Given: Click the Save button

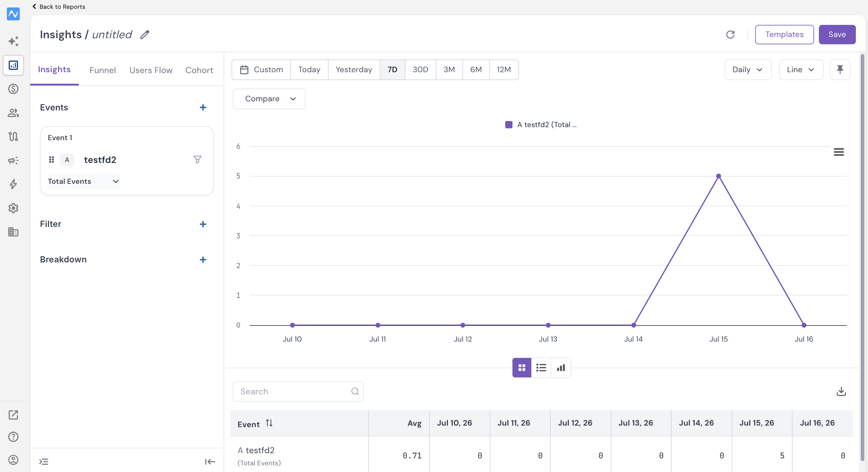Looking at the screenshot, I should tap(837, 34).
